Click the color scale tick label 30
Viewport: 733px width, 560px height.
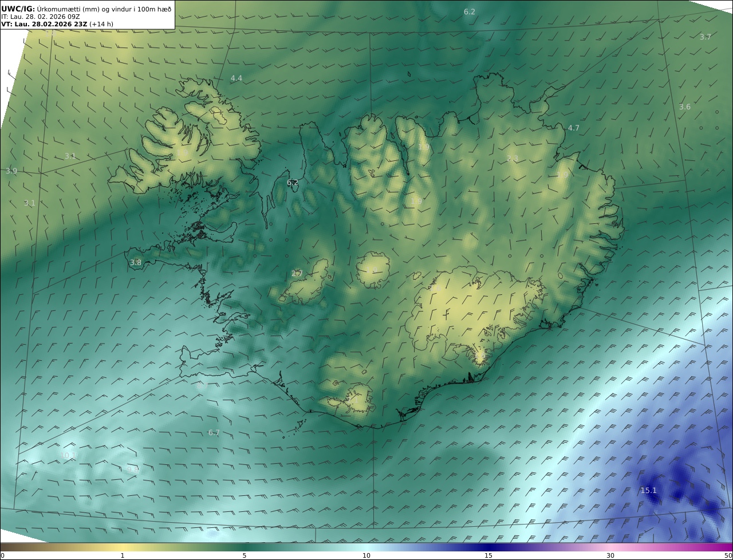tap(610, 555)
